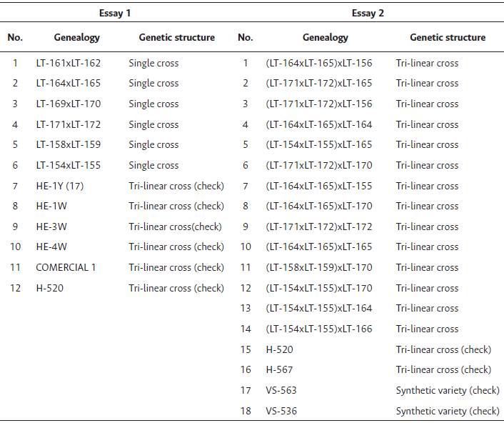The image size is (504, 423).
Task: Click the VS-536 genealogy cell
Action: [281, 411]
